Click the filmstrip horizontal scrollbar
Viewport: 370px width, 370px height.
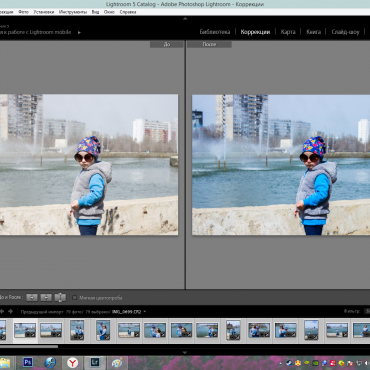point(29,347)
